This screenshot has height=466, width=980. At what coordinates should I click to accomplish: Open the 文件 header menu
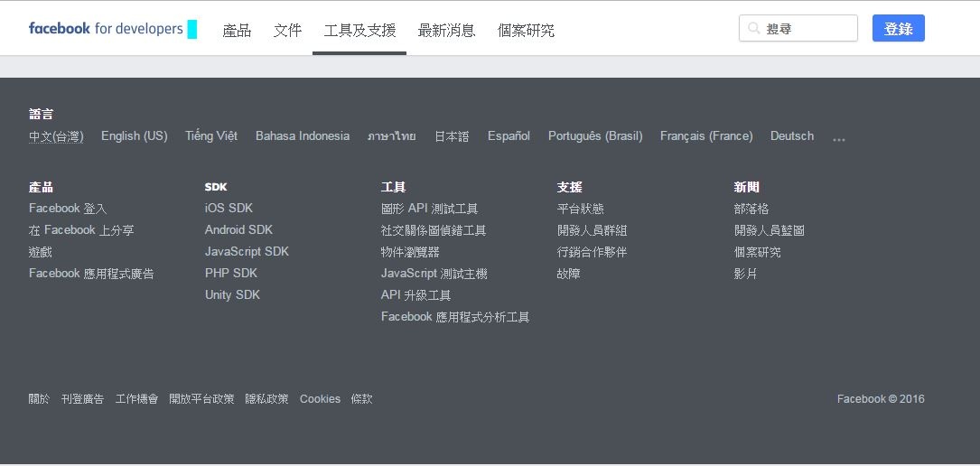click(x=287, y=30)
